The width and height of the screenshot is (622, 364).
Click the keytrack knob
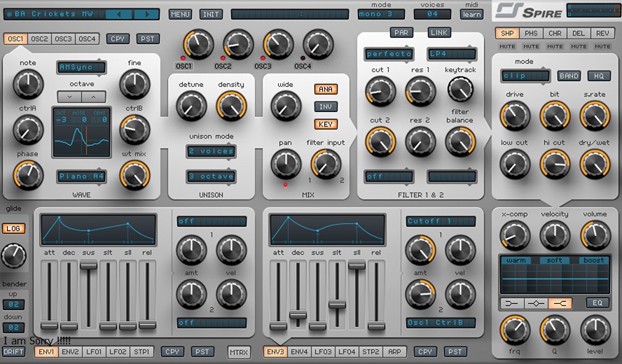[x=460, y=90]
